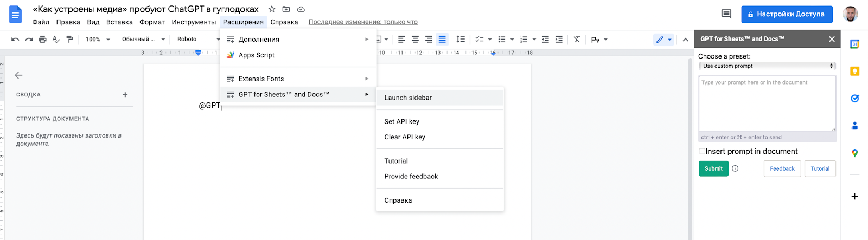Show submit info icon
This screenshot has width=868, height=240.
(735, 168)
